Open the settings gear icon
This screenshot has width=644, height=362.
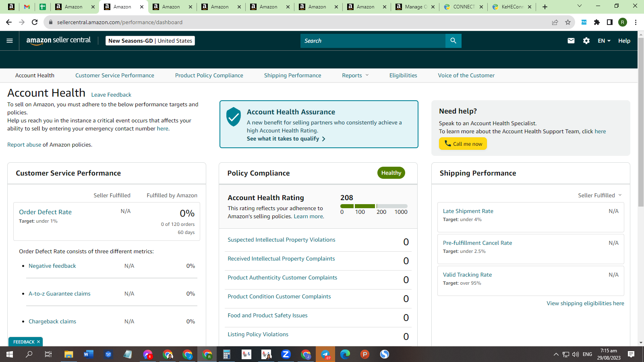coord(586,41)
